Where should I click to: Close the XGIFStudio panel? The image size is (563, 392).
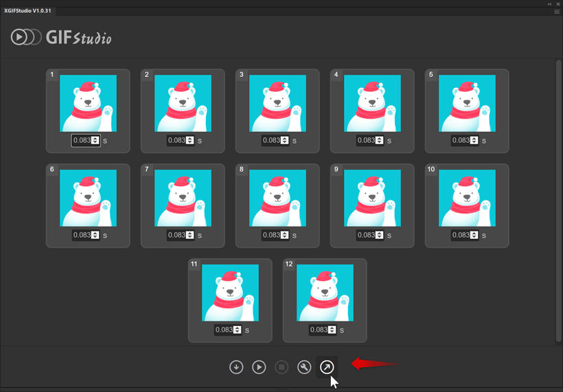coord(558,4)
